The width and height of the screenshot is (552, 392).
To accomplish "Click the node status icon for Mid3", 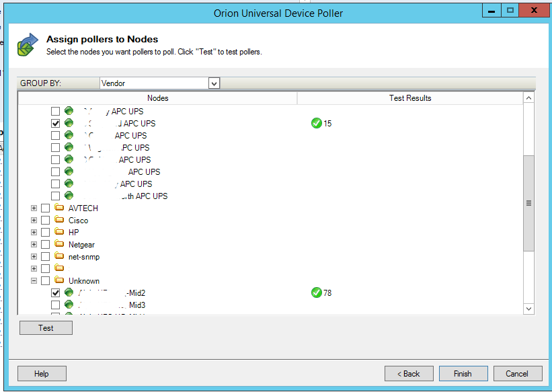I will click(69, 305).
